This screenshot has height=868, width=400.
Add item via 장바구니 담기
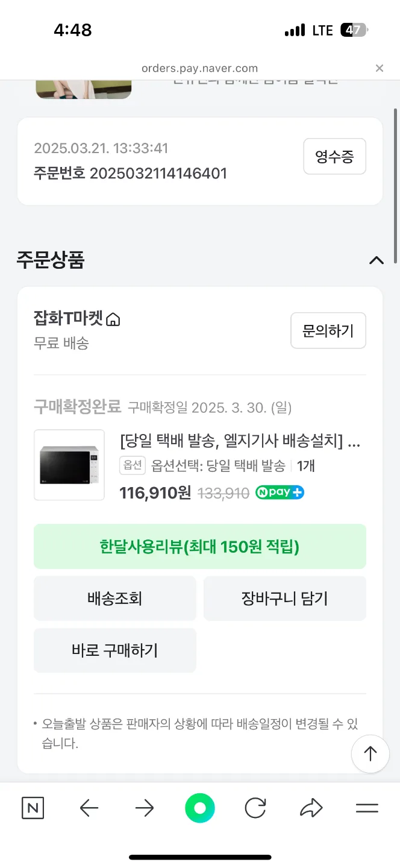(285, 599)
